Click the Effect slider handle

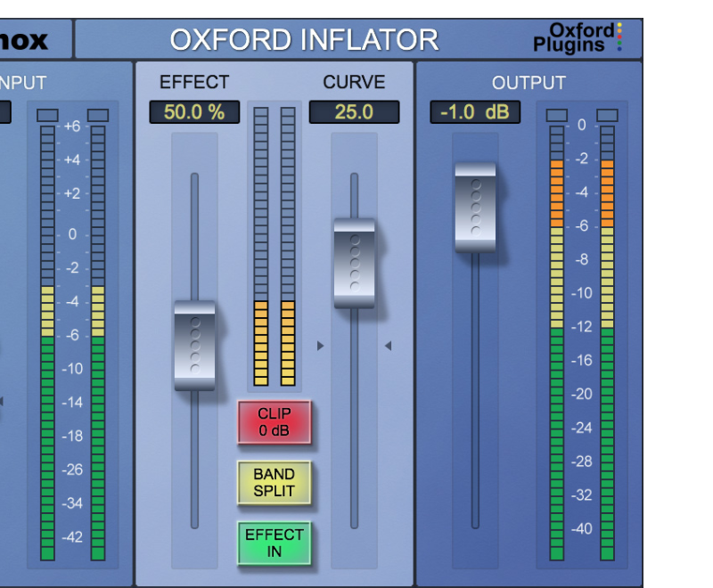(x=194, y=346)
